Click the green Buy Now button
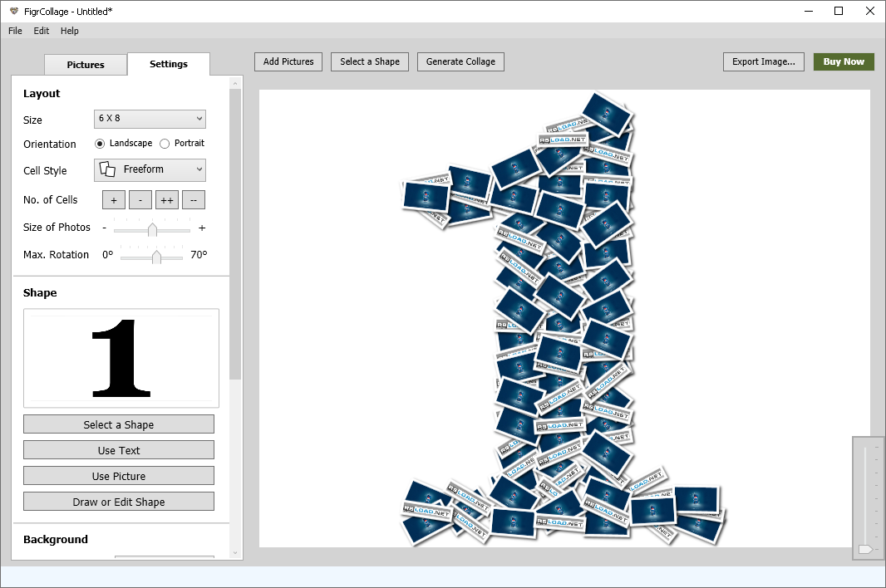This screenshot has height=588, width=886. coord(844,61)
